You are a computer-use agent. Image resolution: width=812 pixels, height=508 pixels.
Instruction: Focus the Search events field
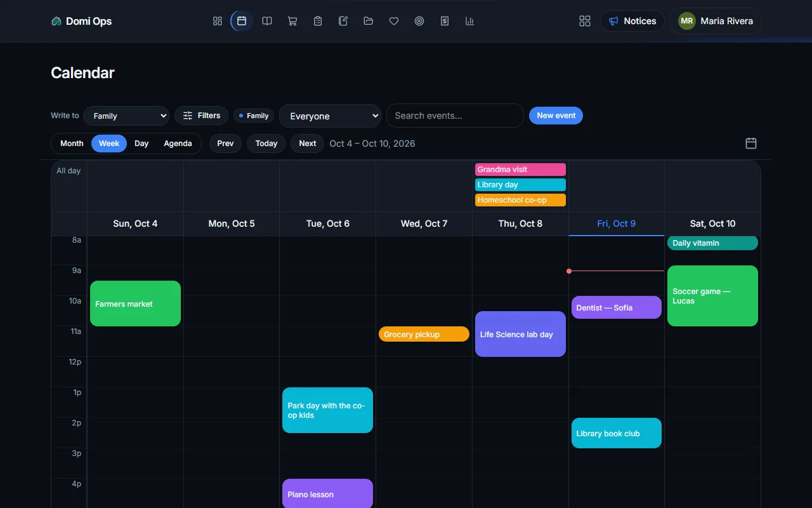455,116
